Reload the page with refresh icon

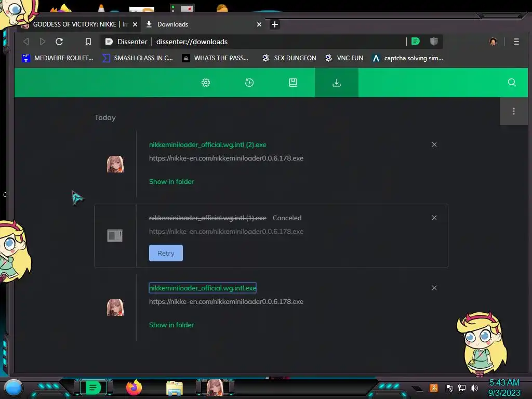[59, 42]
